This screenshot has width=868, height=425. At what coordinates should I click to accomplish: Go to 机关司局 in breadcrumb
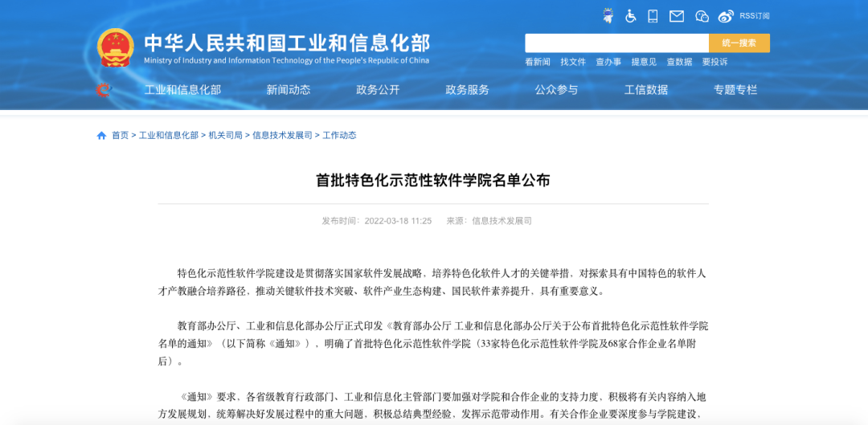[225, 136]
